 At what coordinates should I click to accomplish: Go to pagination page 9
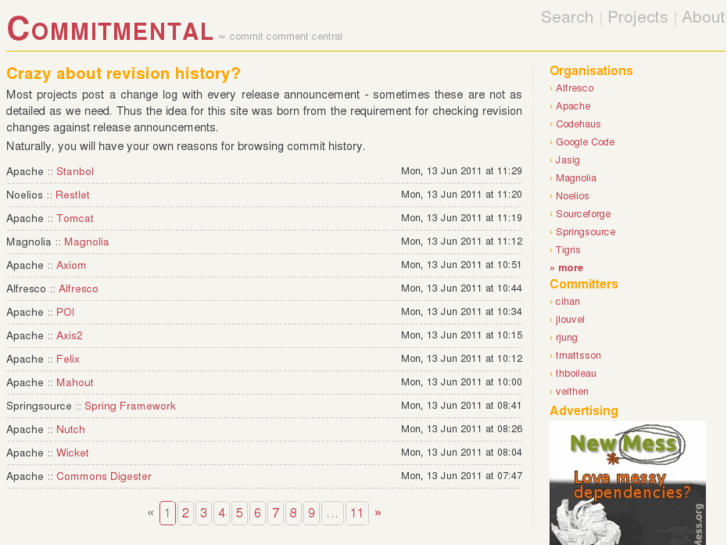click(x=311, y=513)
